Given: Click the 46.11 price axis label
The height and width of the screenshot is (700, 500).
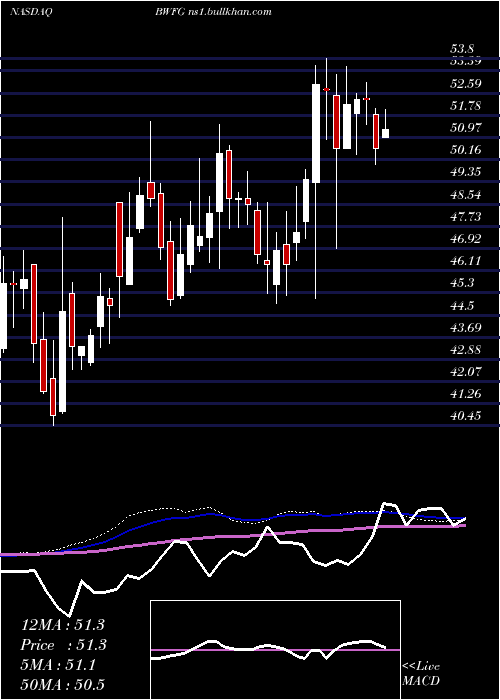Looking at the screenshot, I should [465, 261].
